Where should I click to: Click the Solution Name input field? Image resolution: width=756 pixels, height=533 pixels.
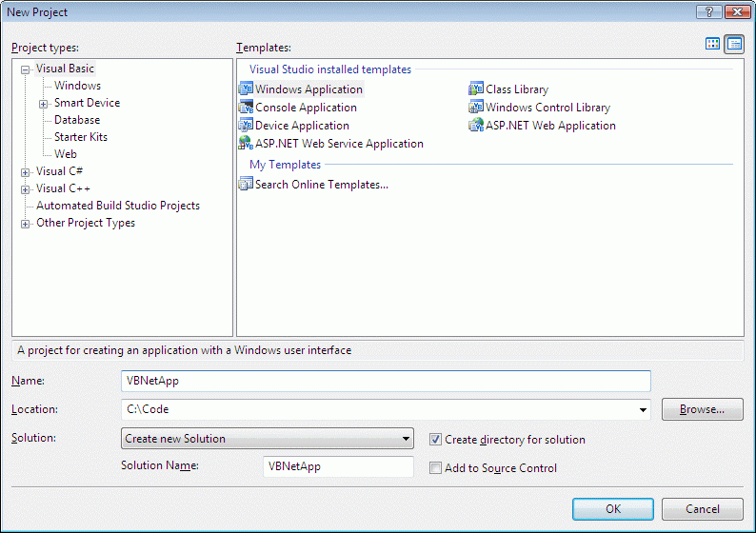pyautogui.click(x=338, y=466)
